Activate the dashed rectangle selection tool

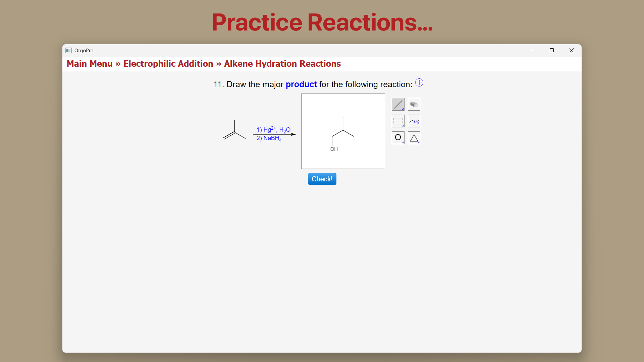(398, 121)
